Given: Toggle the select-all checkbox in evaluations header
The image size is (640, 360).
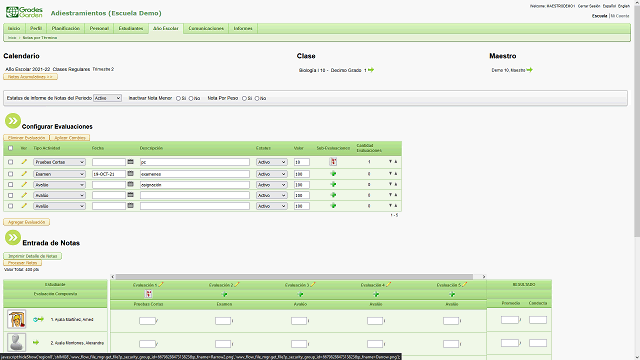Looking at the screenshot, I should [11, 148].
